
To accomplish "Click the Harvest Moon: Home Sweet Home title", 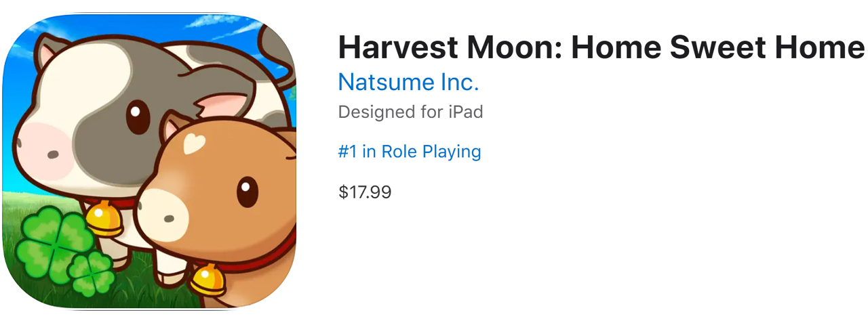I will click(601, 48).
